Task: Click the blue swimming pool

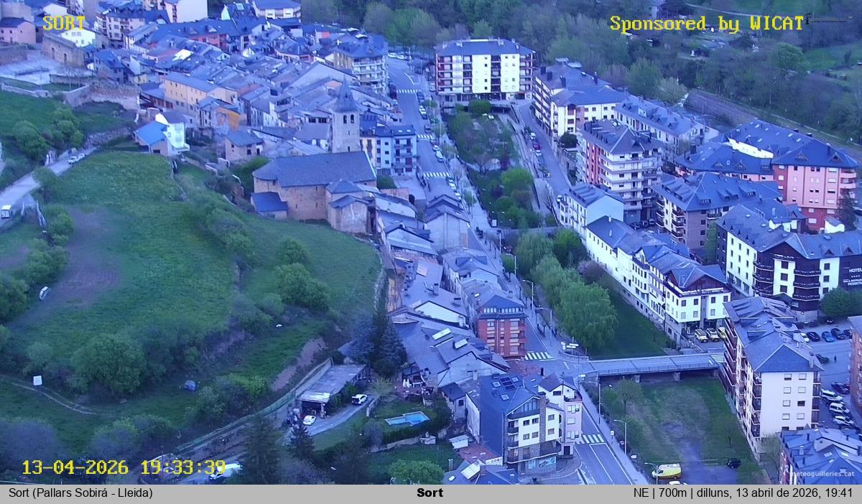Action: 407,419
